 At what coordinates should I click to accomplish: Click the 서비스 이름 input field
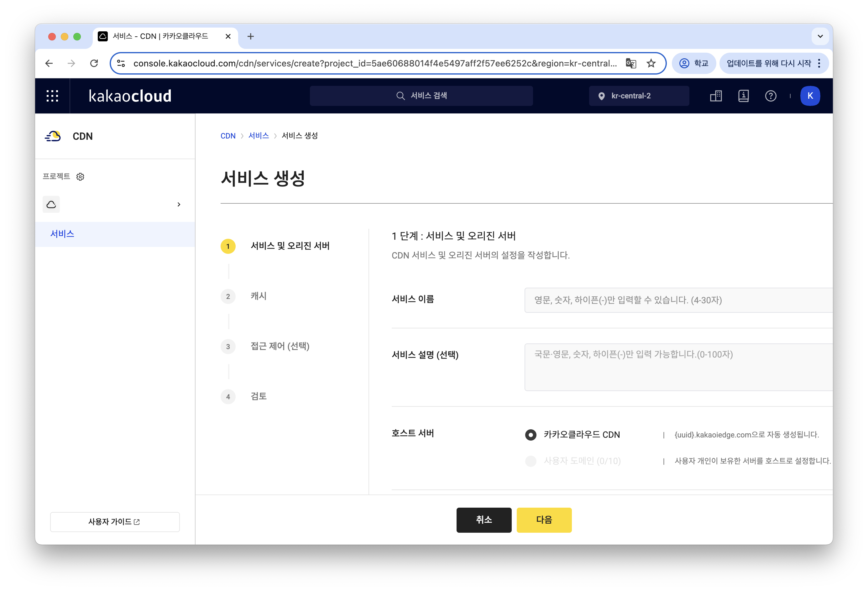(678, 300)
